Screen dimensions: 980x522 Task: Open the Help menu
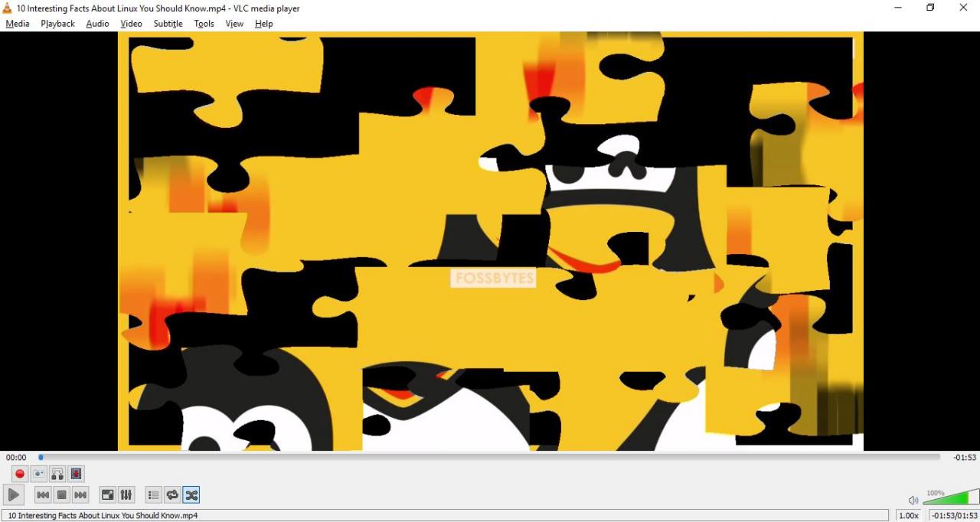coord(263,24)
